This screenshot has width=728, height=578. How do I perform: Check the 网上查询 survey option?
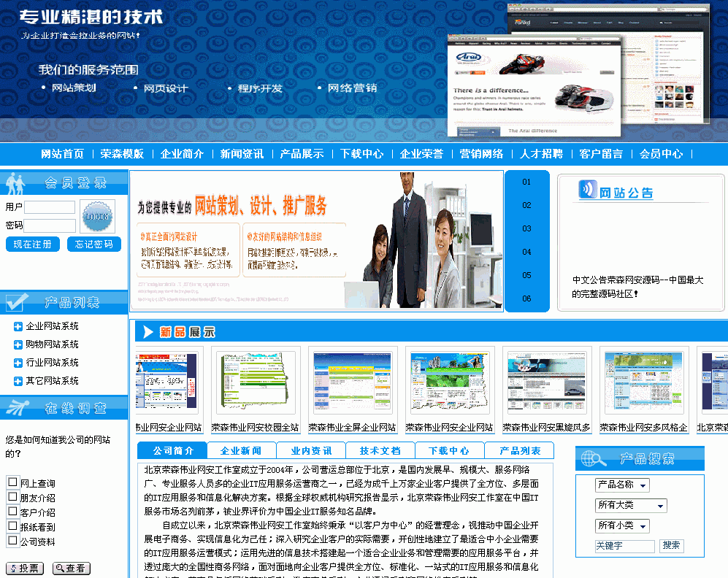(x=12, y=482)
